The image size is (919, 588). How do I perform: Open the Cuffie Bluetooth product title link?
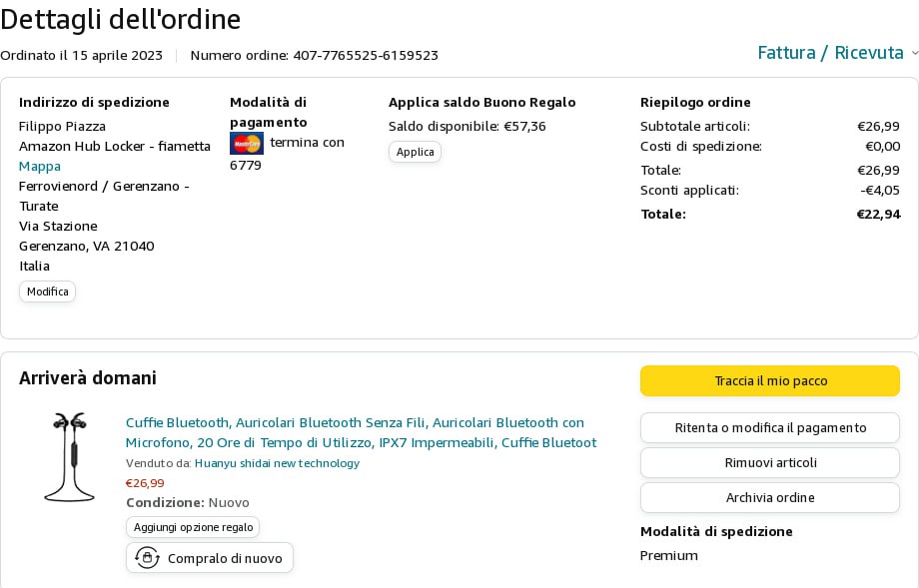[x=361, y=432]
